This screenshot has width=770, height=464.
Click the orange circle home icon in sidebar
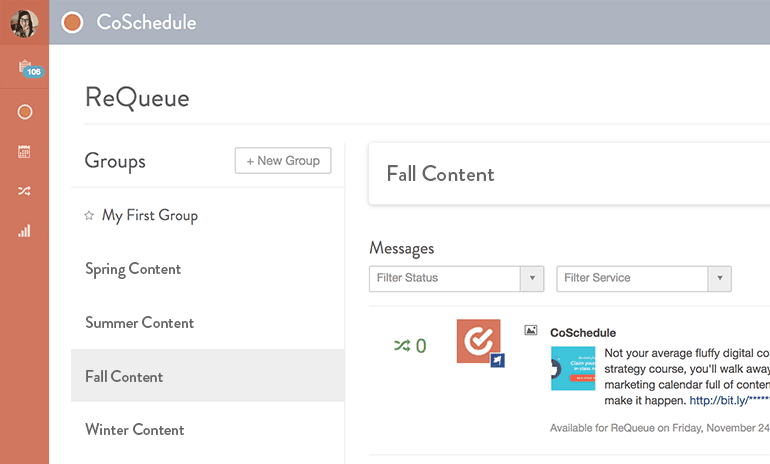pyautogui.click(x=25, y=112)
